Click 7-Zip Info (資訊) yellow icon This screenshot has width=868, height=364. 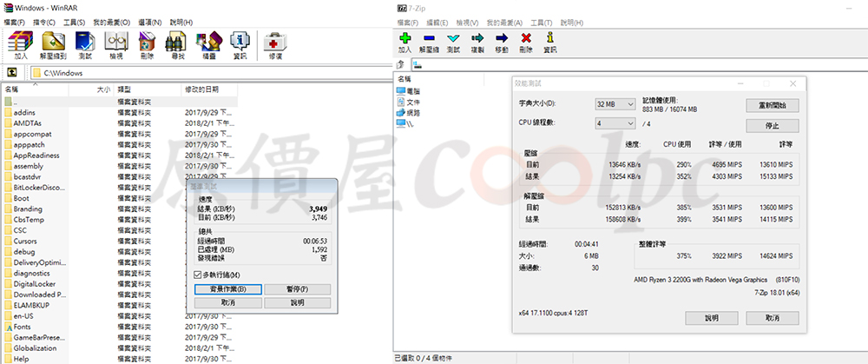pos(549,43)
